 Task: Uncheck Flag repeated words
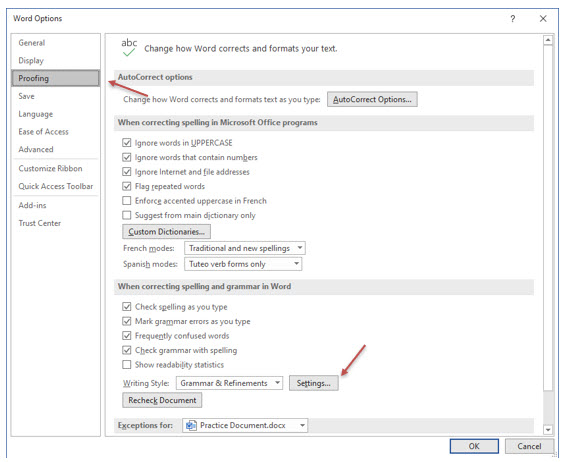[127, 186]
